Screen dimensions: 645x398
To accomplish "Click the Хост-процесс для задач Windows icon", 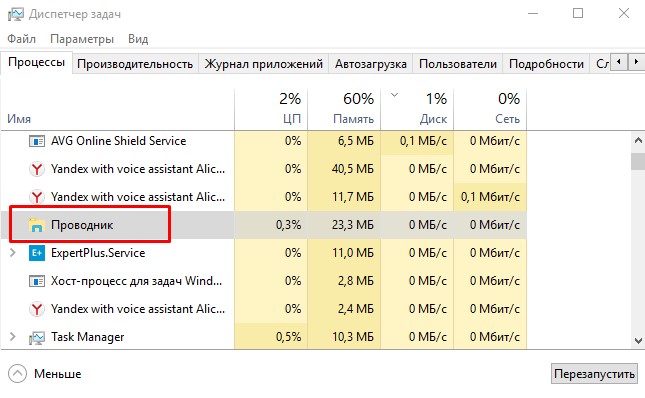I will pyautogui.click(x=37, y=281).
